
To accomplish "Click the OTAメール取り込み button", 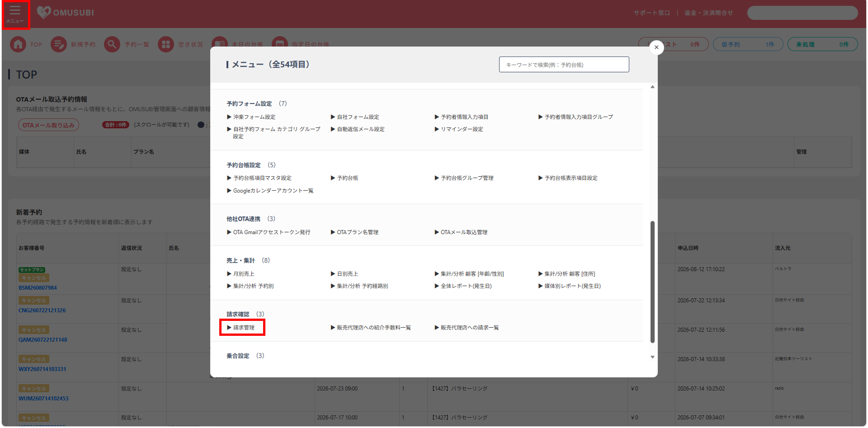I will tap(48, 125).
